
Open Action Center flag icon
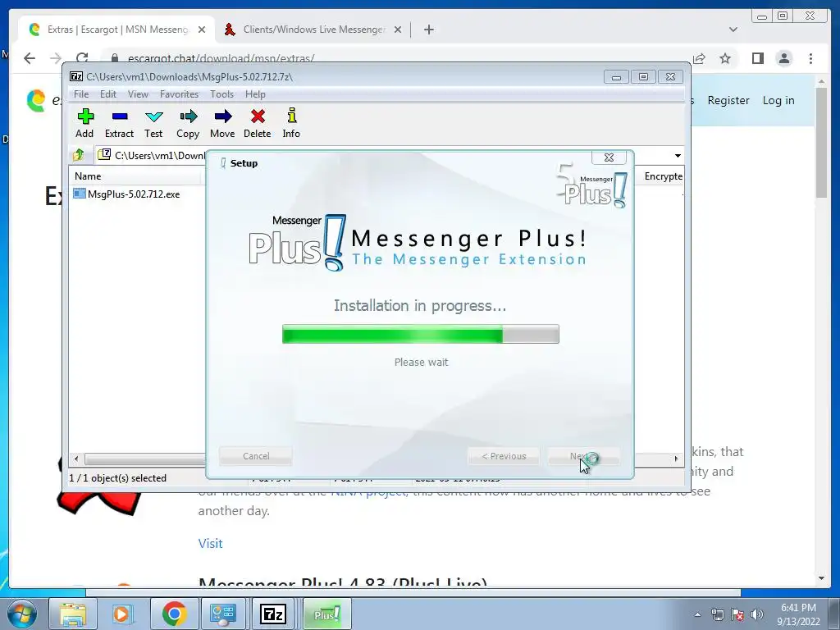point(737,614)
